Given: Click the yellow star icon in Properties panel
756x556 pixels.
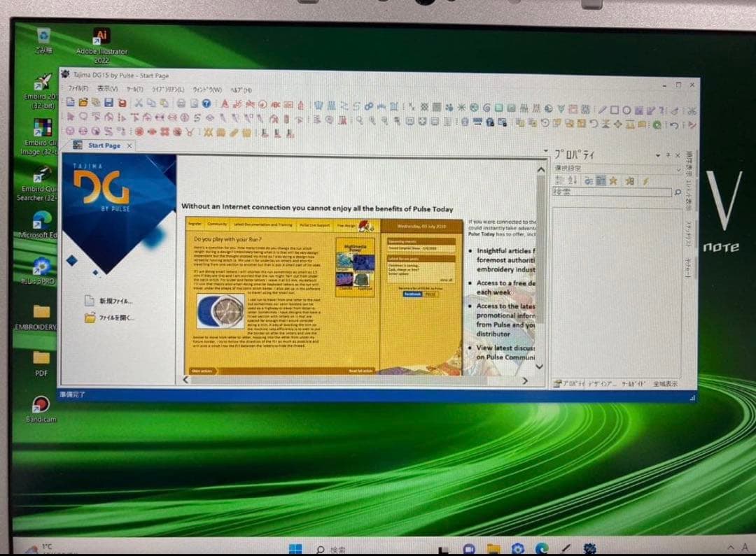Looking at the screenshot, I should [x=612, y=180].
